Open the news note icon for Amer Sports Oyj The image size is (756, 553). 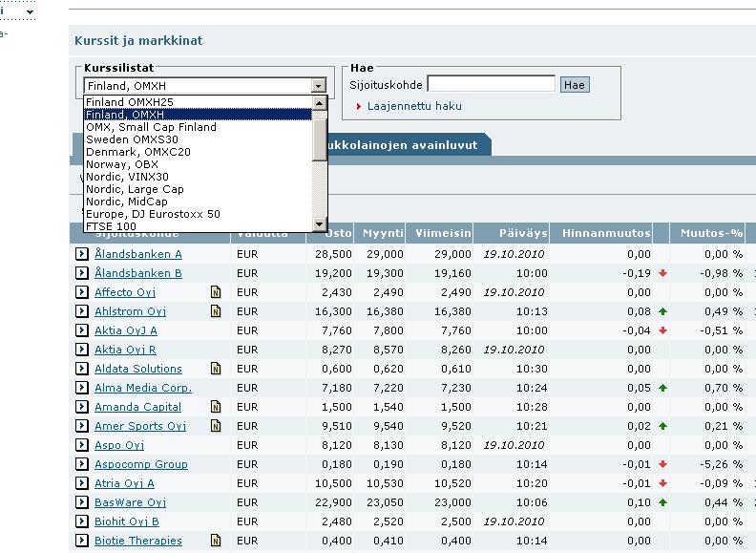coord(216,426)
